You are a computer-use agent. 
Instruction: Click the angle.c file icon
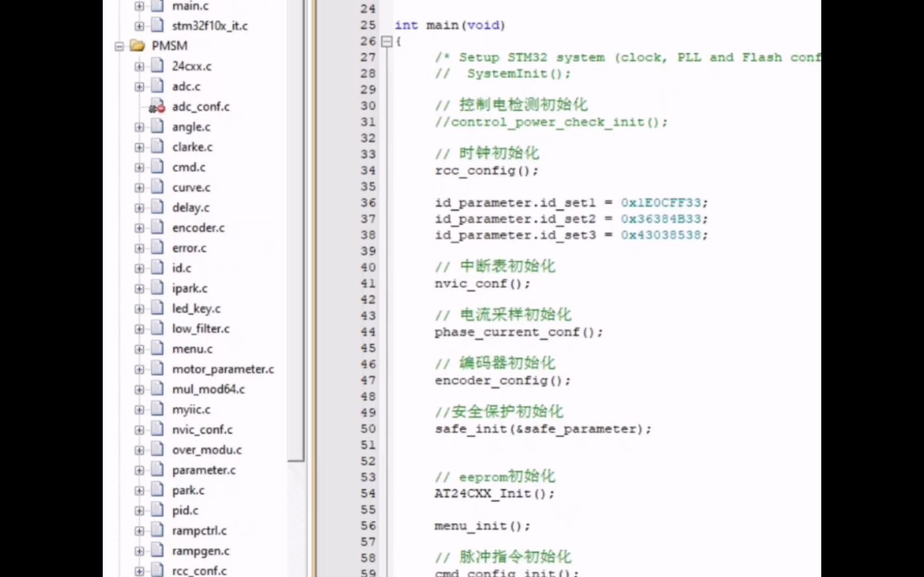pos(157,126)
